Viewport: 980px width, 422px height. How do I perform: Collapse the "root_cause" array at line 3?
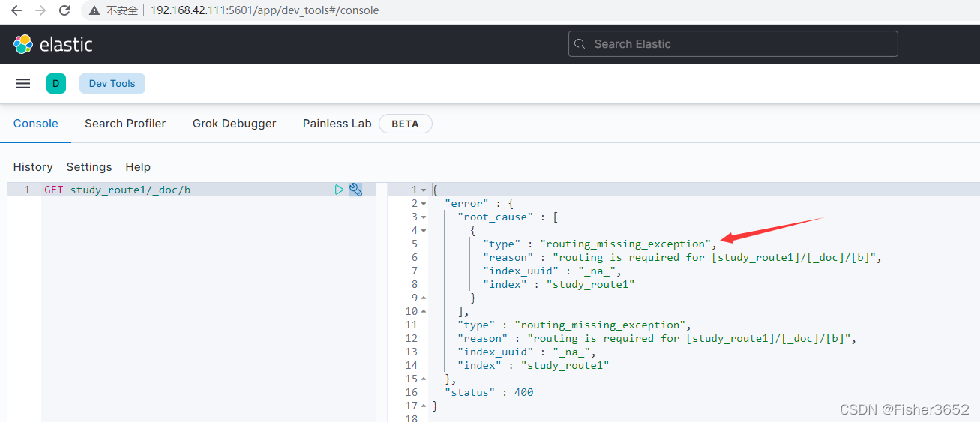point(424,217)
